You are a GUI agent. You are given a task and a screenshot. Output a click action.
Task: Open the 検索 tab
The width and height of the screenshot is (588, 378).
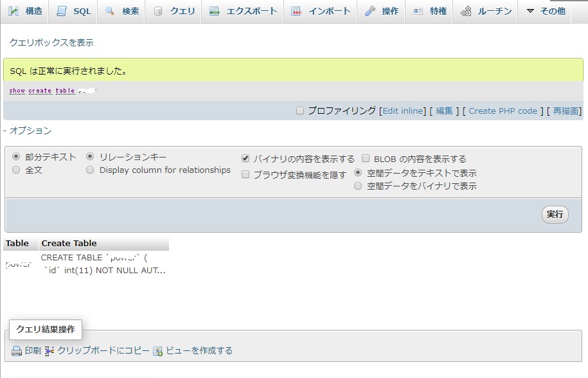(122, 12)
